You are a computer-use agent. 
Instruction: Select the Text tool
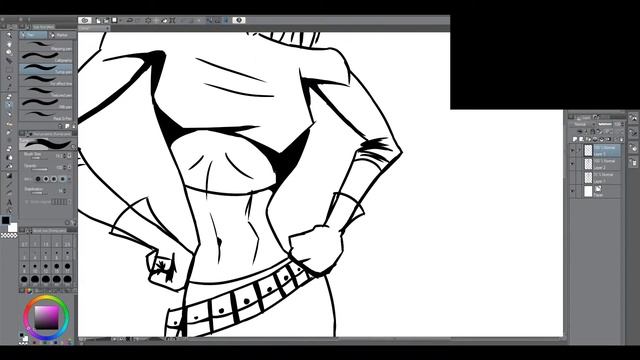click(x=9, y=202)
